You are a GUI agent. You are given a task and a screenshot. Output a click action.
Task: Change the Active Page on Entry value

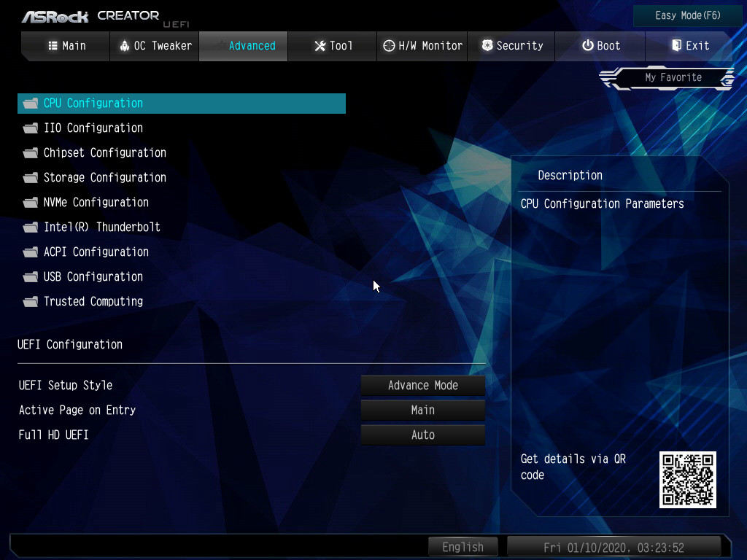point(422,411)
